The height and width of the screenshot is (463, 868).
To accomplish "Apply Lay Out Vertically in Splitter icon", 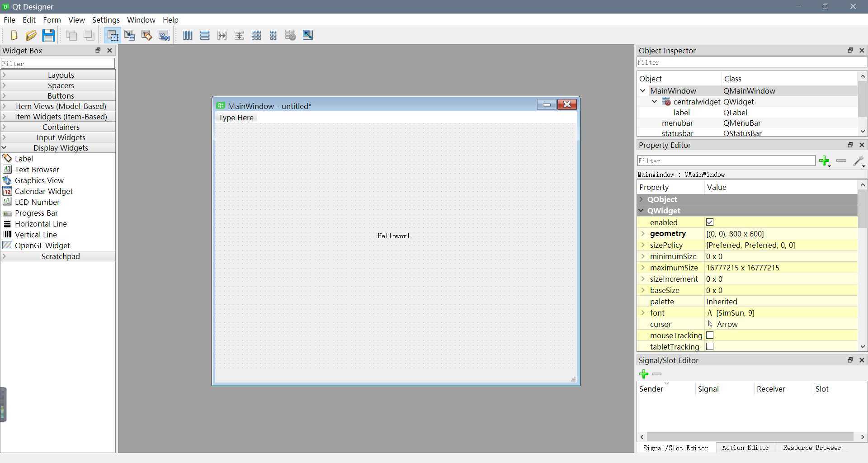I will [239, 35].
